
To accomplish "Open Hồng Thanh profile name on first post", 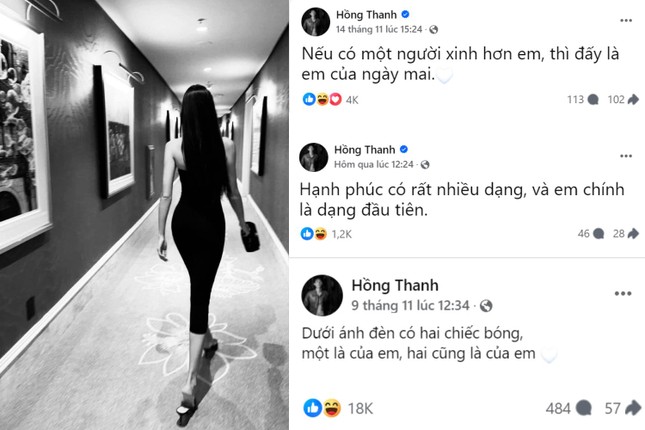I will coord(366,15).
